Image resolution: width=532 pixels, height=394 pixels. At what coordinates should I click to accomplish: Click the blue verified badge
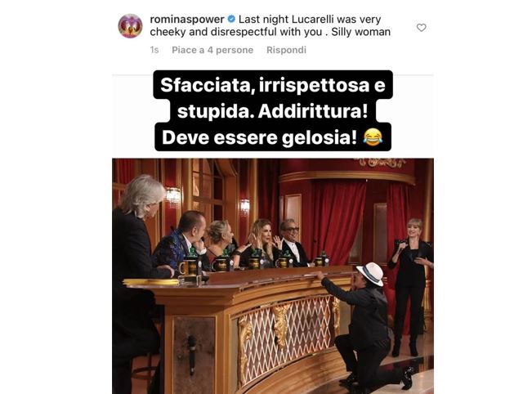(231, 19)
